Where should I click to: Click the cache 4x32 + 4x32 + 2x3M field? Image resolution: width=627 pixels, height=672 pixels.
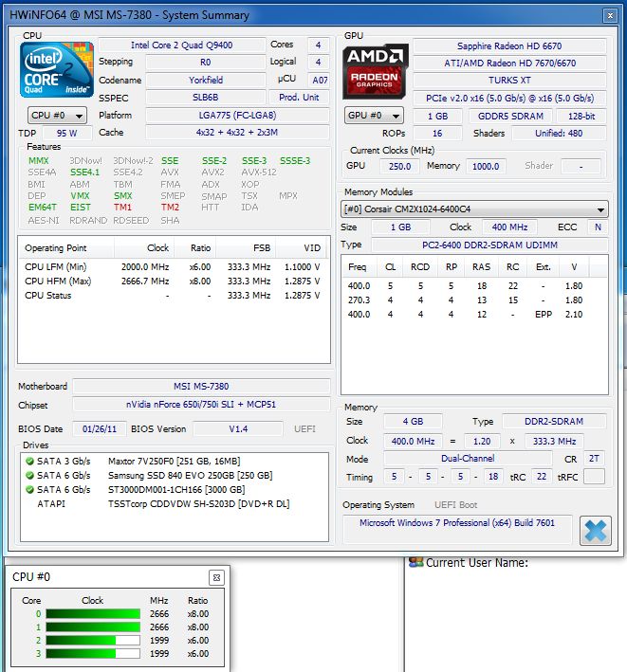point(237,133)
